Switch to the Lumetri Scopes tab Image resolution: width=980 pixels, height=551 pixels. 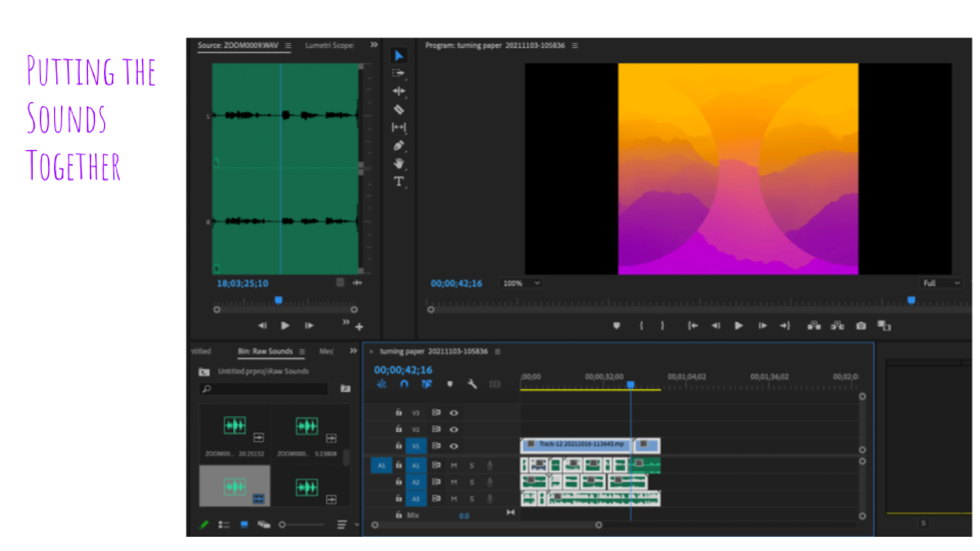click(329, 45)
